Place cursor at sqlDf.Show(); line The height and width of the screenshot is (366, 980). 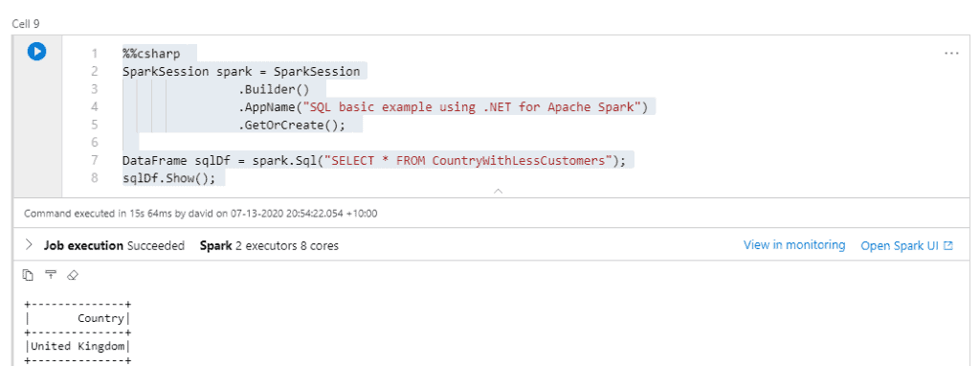point(168,178)
